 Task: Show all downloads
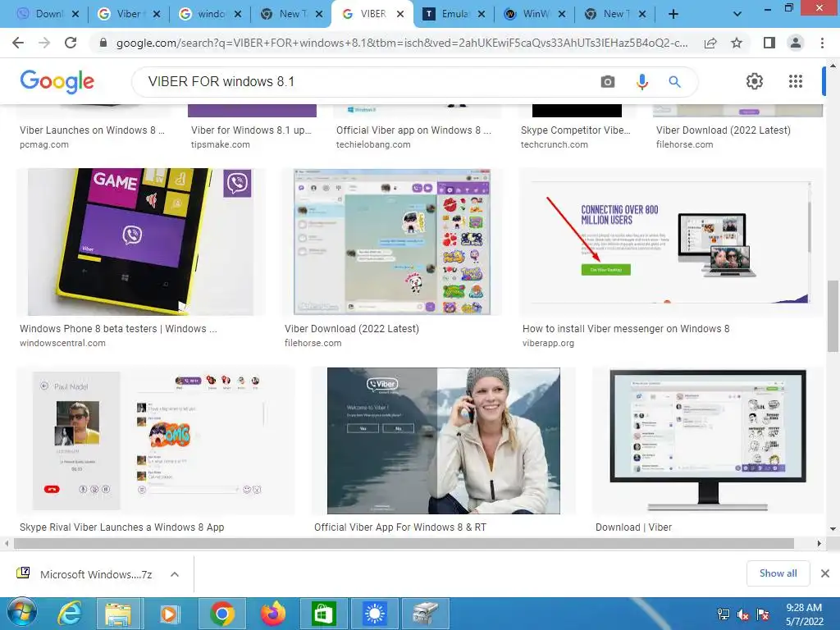pyautogui.click(x=778, y=573)
